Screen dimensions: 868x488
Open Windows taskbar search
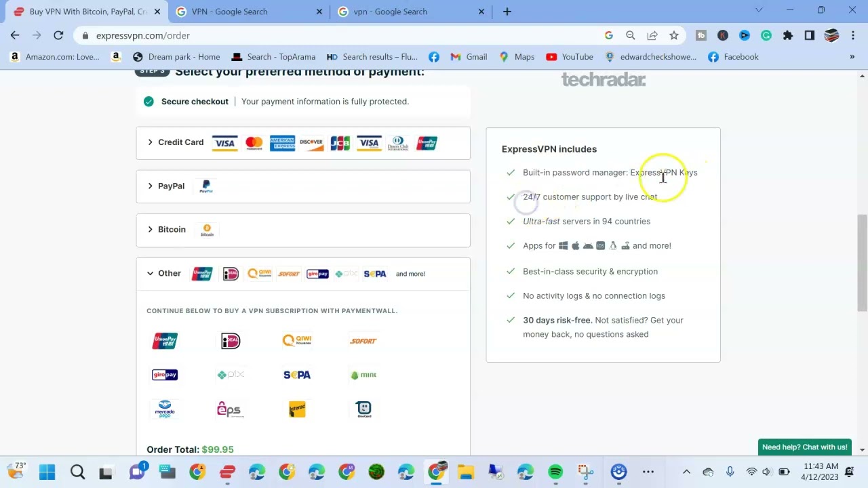click(x=77, y=472)
